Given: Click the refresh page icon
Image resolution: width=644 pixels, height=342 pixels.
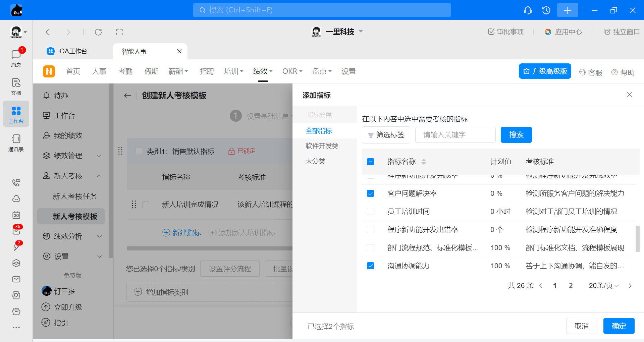Looking at the screenshot, I should pyautogui.click(x=98, y=32).
